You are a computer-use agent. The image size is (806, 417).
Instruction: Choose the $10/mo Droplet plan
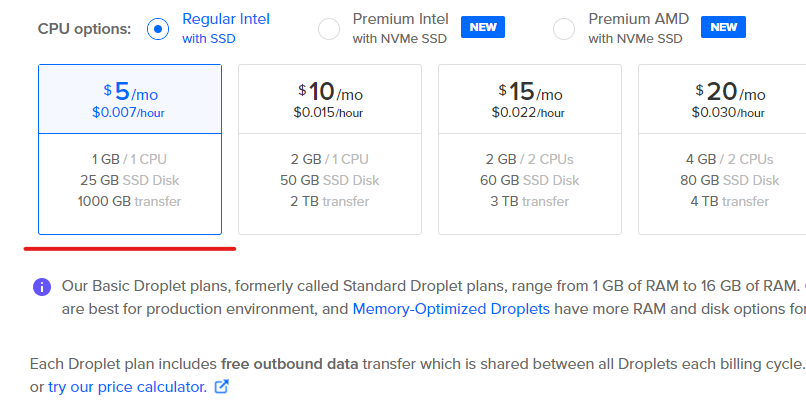[330, 149]
